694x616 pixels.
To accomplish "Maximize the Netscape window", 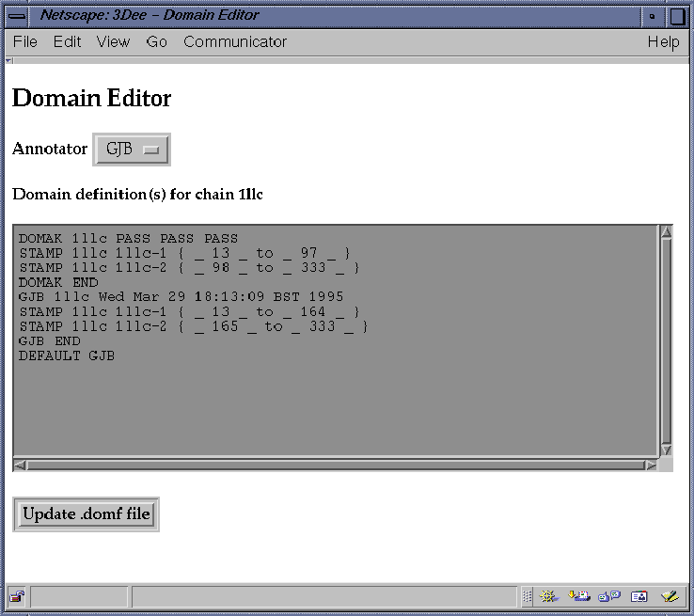I will coord(677,16).
